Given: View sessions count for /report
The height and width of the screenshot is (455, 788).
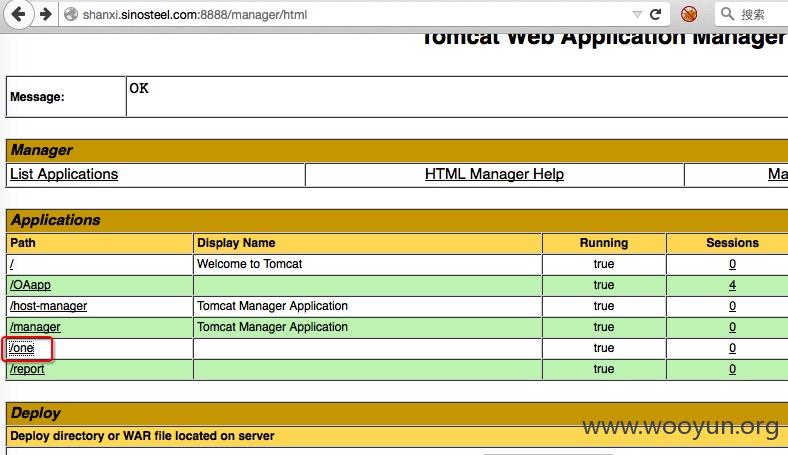Looking at the screenshot, I should pyautogui.click(x=732, y=369).
